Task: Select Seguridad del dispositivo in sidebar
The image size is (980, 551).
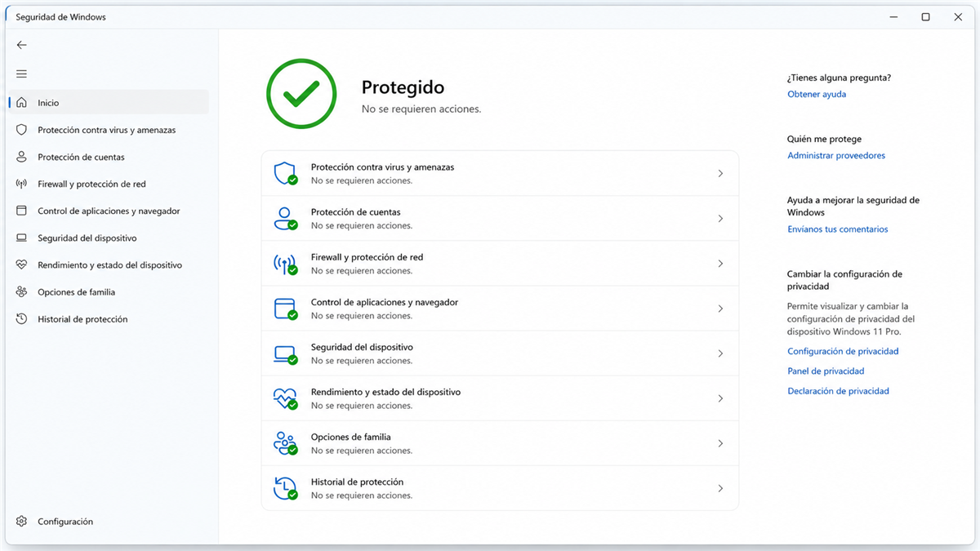Action: point(109,238)
